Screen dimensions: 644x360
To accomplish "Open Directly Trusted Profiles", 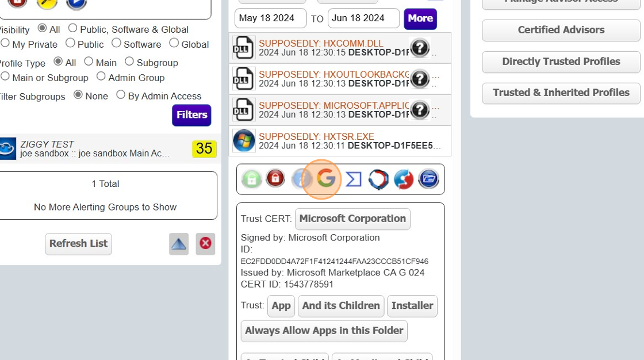I will [561, 62].
